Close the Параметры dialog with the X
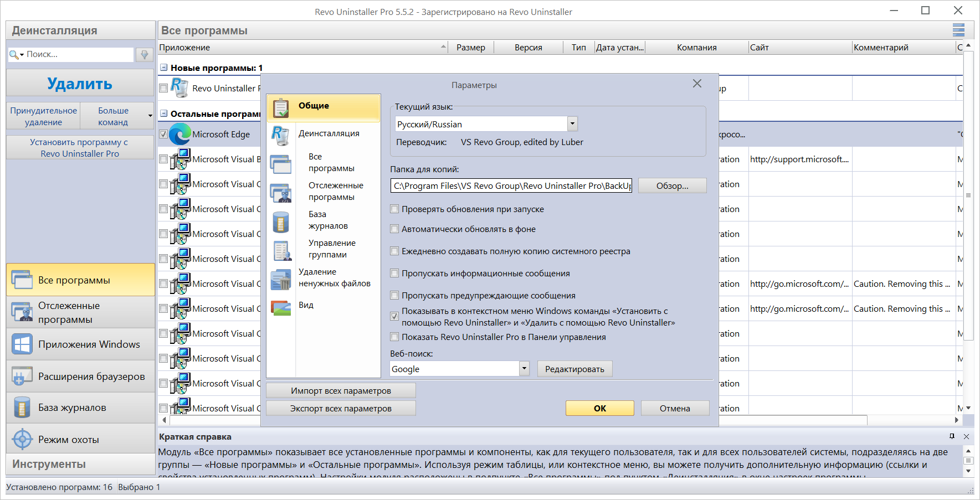Screen dimensions: 980x500 pyautogui.click(x=697, y=84)
